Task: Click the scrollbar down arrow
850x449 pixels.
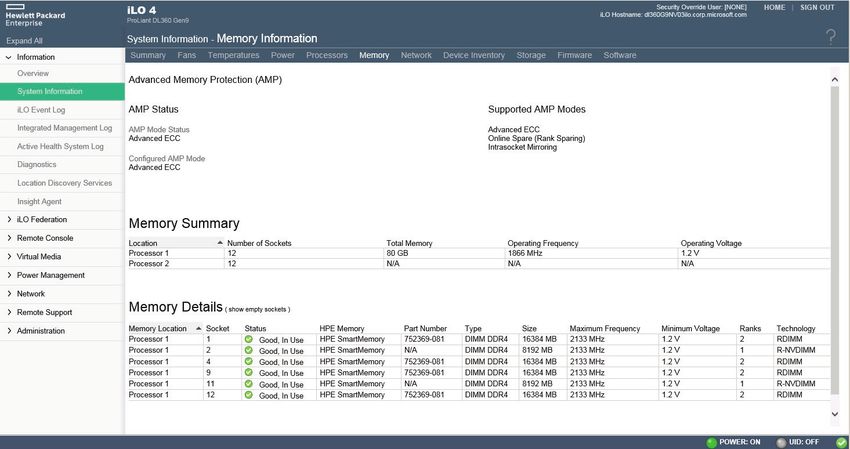Action: [x=835, y=414]
